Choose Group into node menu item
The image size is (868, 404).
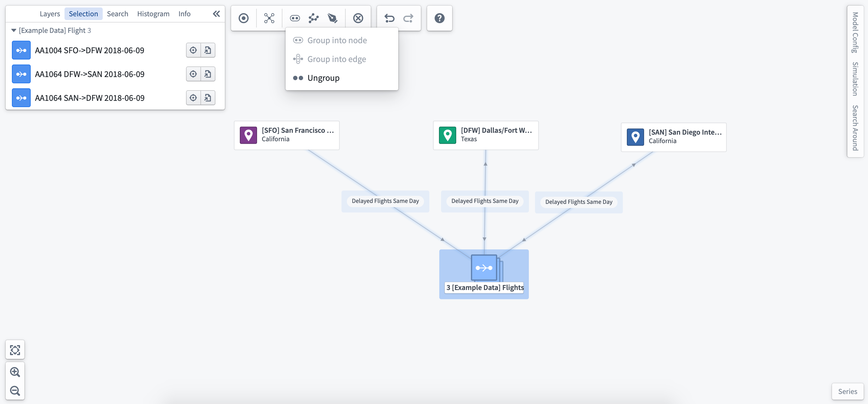point(342,40)
